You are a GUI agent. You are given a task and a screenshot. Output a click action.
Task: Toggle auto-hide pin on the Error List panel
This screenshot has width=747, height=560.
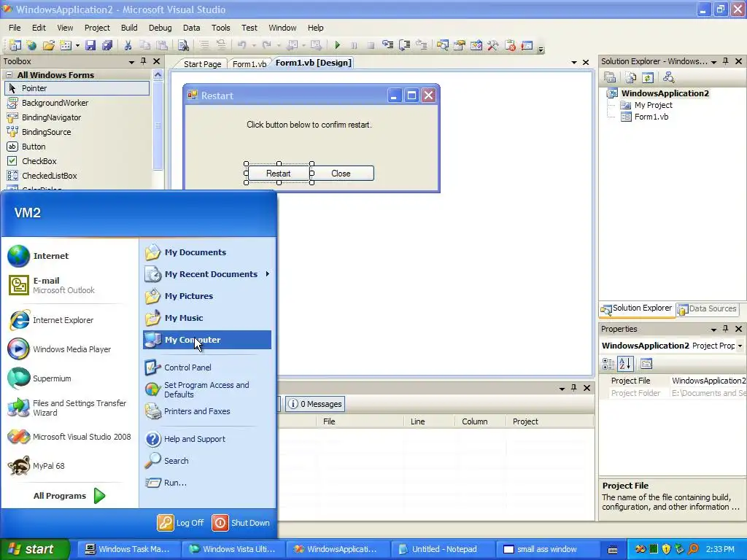point(574,388)
